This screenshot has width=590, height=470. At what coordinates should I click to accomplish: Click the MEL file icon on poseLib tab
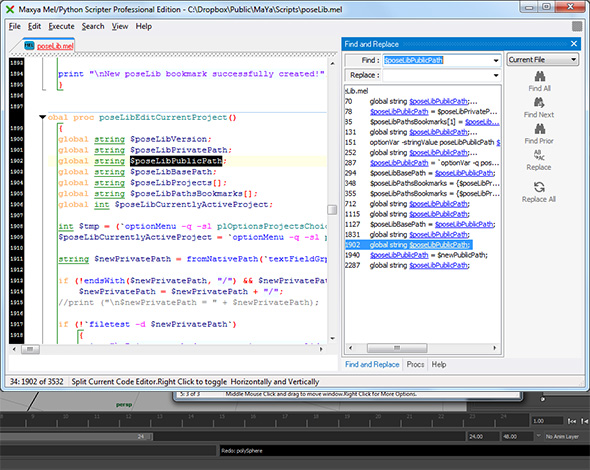point(29,46)
